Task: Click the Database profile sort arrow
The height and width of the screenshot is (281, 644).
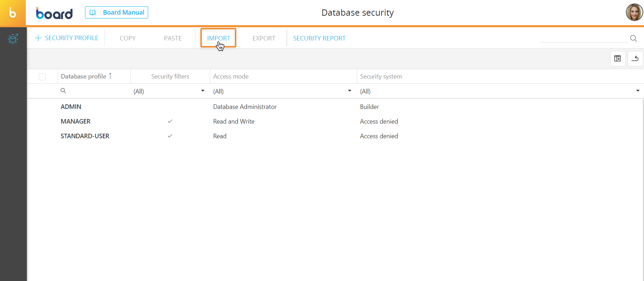Action: 110,76
